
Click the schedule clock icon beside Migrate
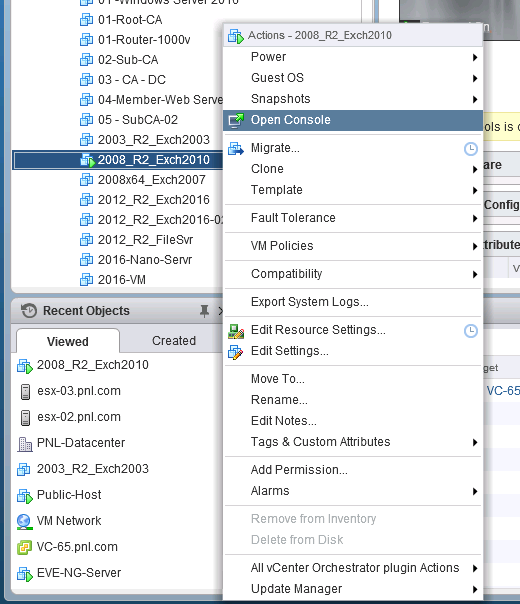tap(471, 149)
